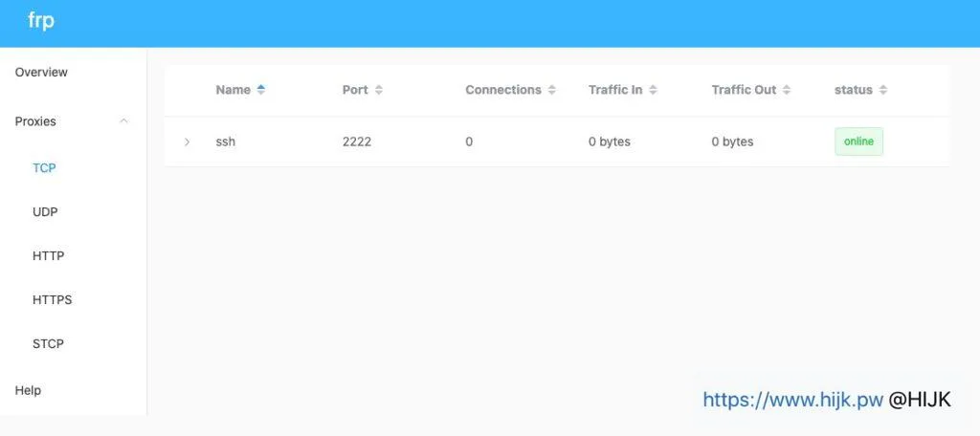Switch to UDP proxies list
This screenshot has height=436, width=980.
[x=45, y=212]
